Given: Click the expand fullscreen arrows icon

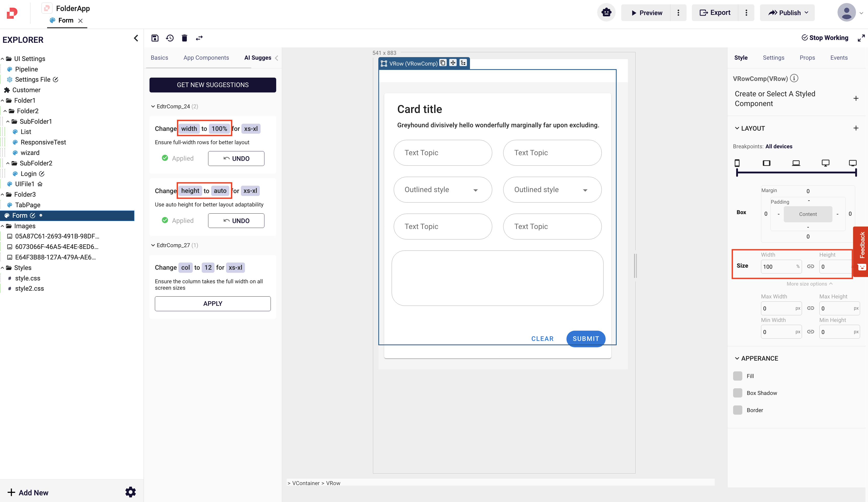Looking at the screenshot, I should [861, 38].
